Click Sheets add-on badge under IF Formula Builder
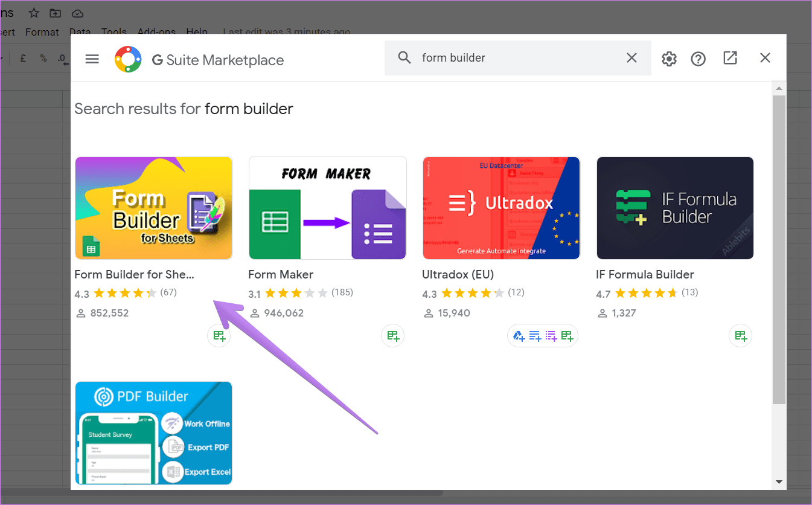 741,336
